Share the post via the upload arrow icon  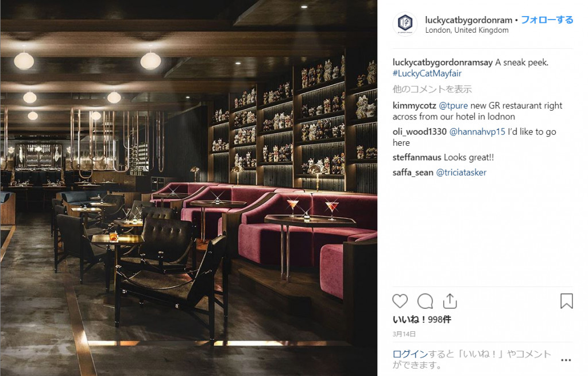(450, 301)
